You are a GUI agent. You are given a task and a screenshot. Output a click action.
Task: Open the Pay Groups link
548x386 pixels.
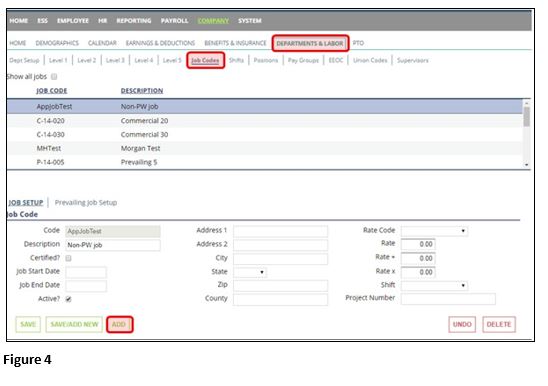coord(303,60)
